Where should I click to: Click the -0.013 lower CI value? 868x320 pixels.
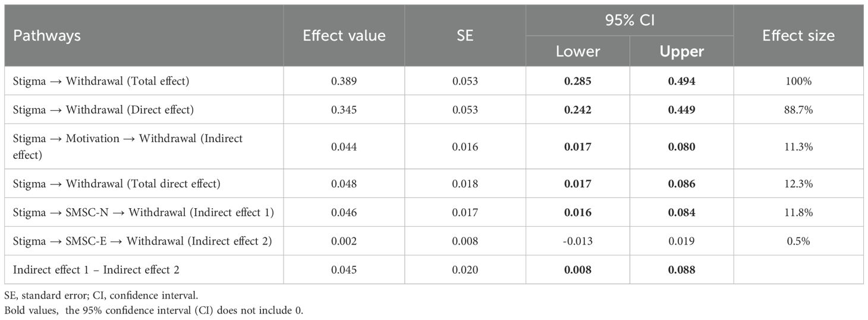tap(577, 241)
